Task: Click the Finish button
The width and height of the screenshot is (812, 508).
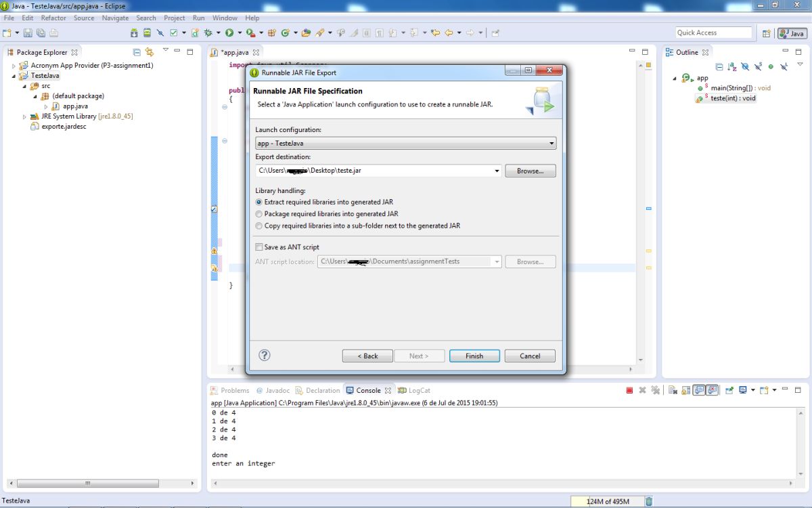Action: 474,356
